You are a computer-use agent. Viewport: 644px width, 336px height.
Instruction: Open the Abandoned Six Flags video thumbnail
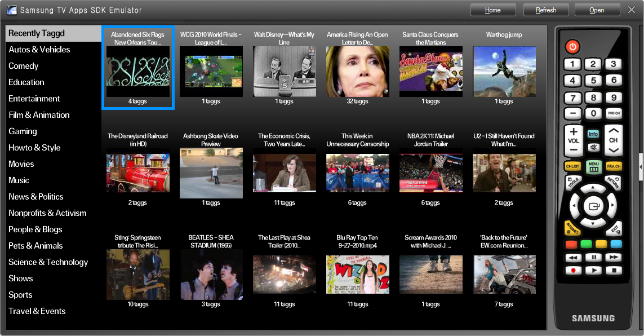[x=138, y=72]
